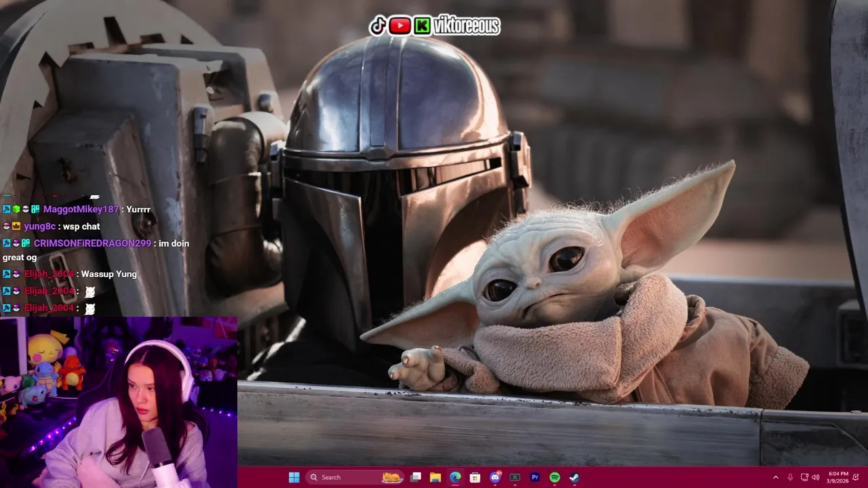Click username MaggotMikey187 in chat

[x=81, y=209]
